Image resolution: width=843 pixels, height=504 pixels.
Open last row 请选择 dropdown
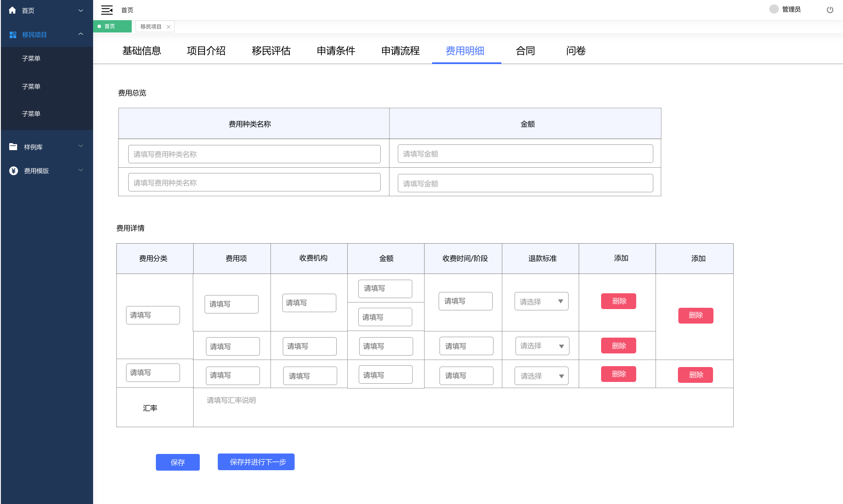coord(541,376)
